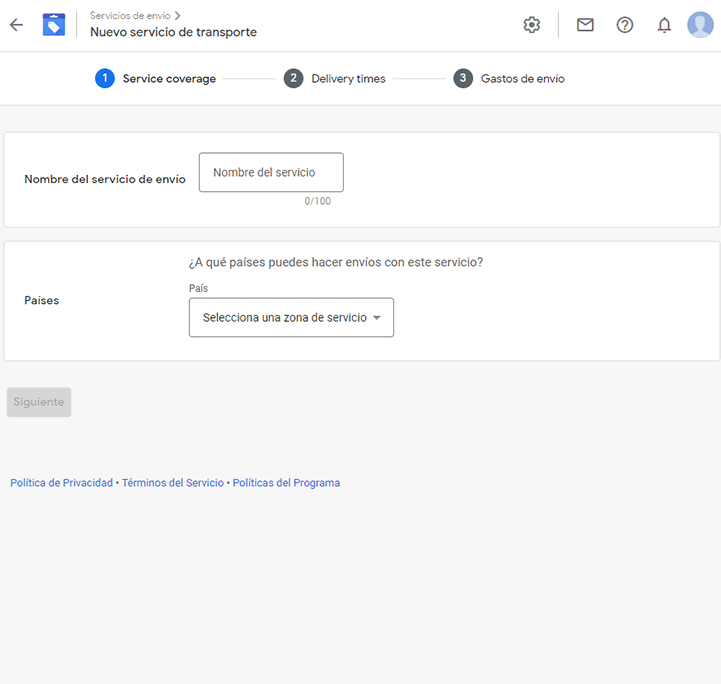
Task: Select the step 2 number circle
Action: 293,79
